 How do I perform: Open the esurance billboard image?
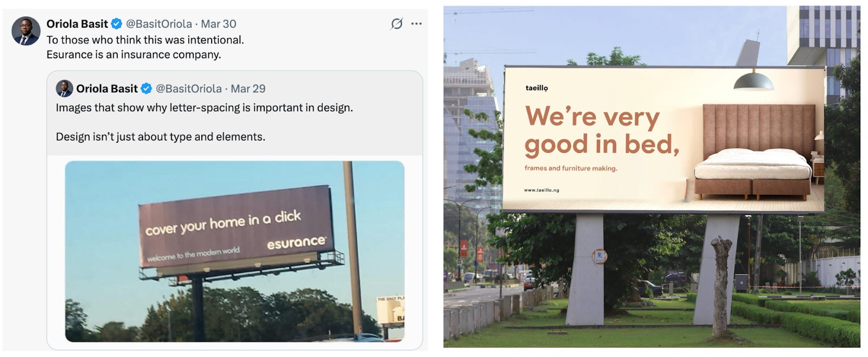(235, 251)
